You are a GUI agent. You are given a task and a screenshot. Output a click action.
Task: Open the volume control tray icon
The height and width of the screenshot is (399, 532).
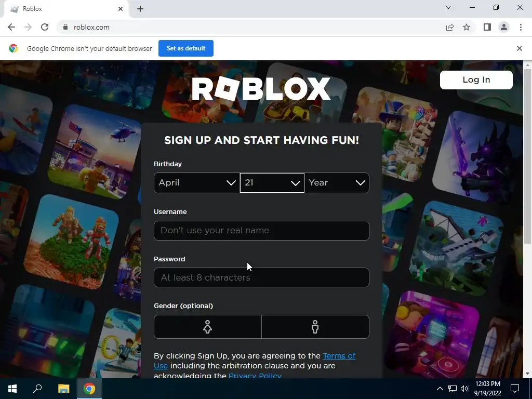(464, 389)
